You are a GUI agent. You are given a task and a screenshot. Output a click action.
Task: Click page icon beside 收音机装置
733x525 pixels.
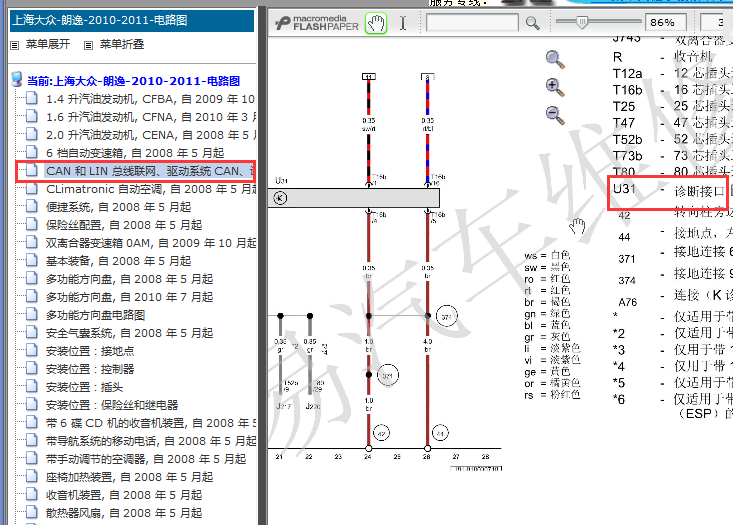tap(32, 494)
